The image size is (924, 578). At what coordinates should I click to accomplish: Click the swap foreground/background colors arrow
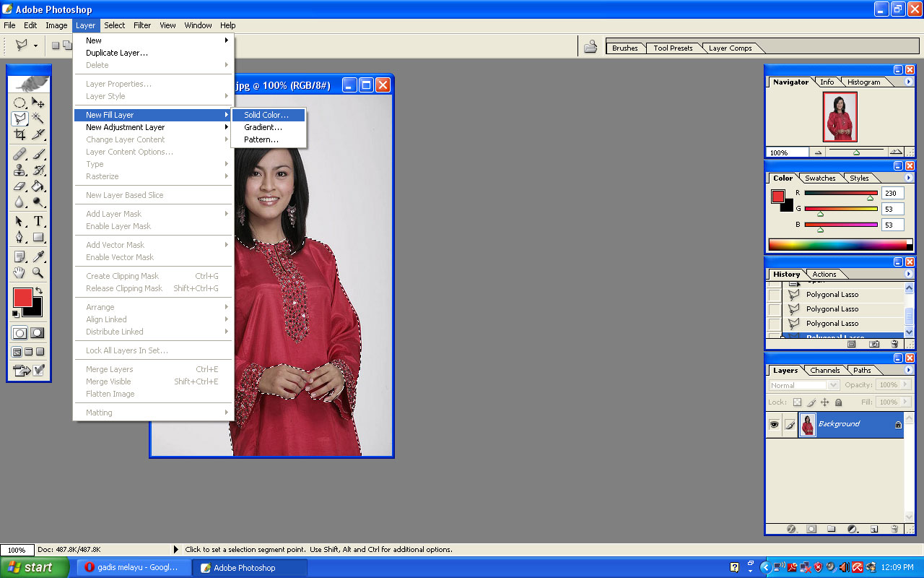point(39,290)
